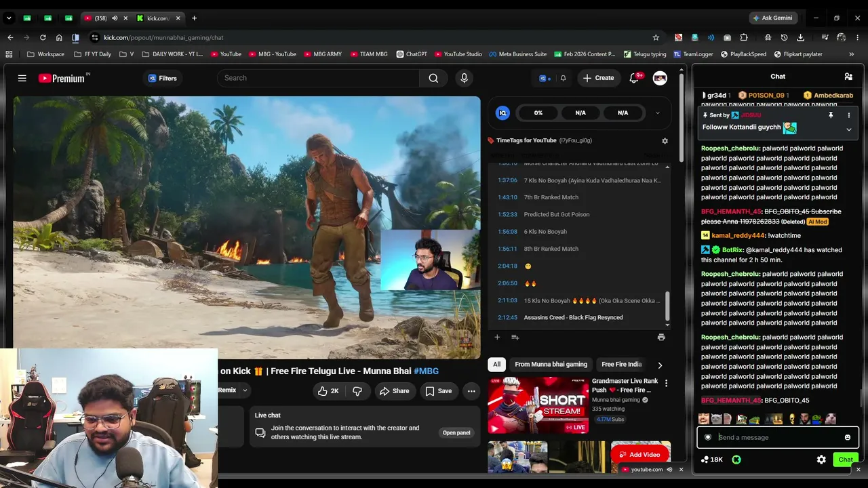Select '6 Kls No Booyah' time tag
The width and height of the screenshot is (868, 488).
[x=545, y=232]
